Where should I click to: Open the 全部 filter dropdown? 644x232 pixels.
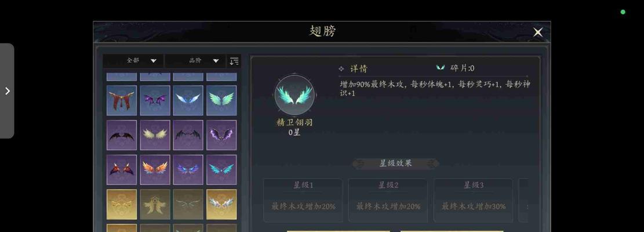click(133, 61)
